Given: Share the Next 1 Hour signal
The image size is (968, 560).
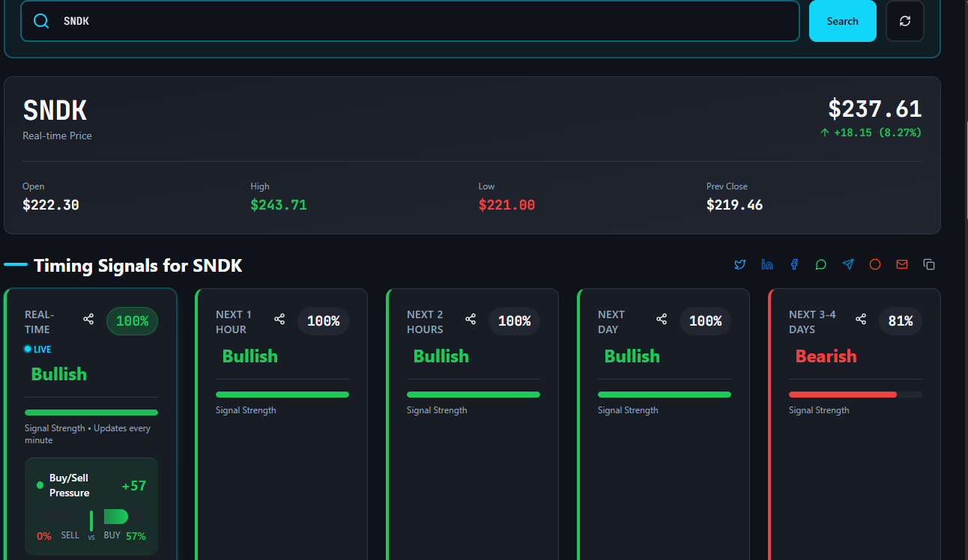Looking at the screenshot, I should [279, 320].
